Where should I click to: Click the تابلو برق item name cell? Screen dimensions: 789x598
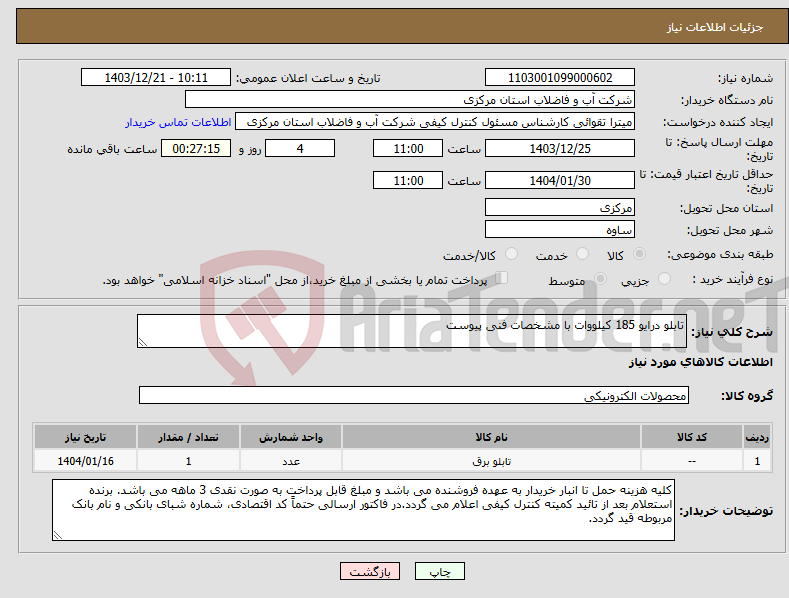pyautogui.click(x=491, y=461)
